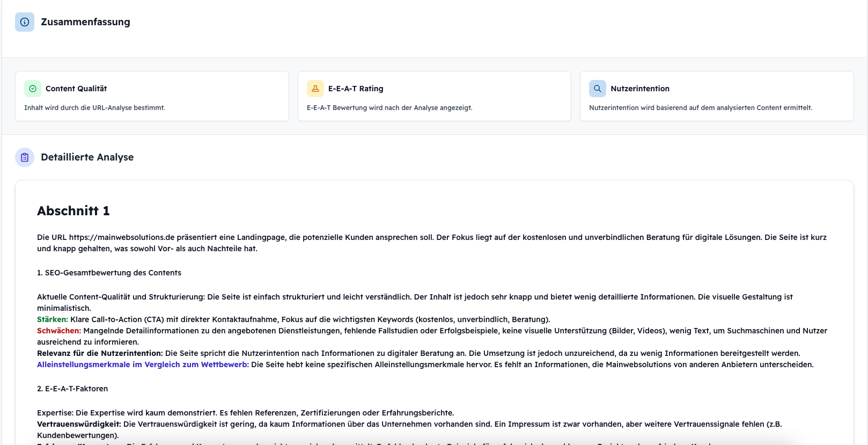Click the Abschnitt 1 heading
Viewport: 868px width, 445px height.
[73, 211]
